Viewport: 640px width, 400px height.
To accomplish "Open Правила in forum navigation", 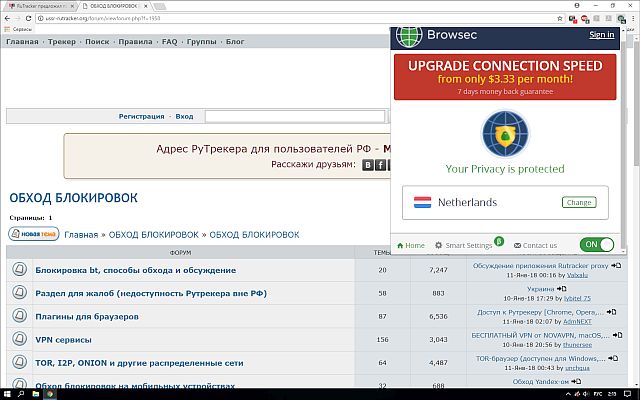I will pyautogui.click(x=135, y=42).
